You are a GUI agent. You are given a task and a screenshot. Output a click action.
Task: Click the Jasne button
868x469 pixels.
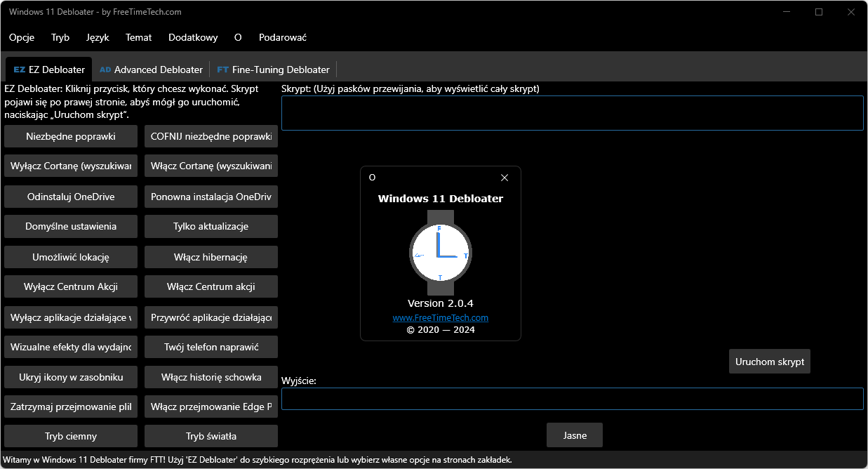[x=575, y=435]
